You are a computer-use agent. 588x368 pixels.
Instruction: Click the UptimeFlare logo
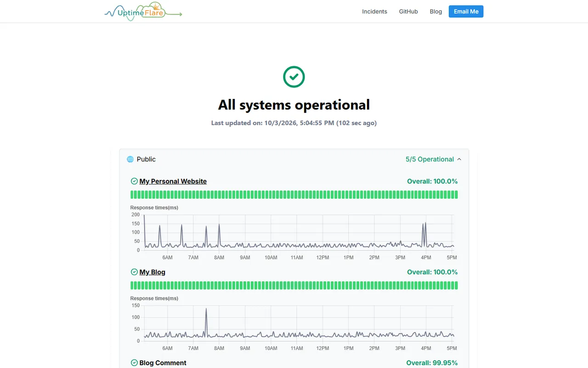(143, 11)
